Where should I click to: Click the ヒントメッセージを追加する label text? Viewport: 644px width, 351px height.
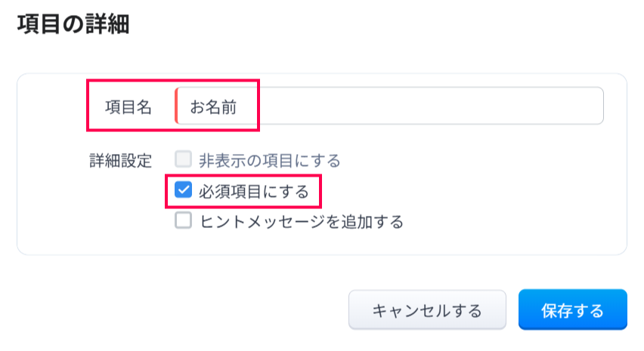pos(301,222)
